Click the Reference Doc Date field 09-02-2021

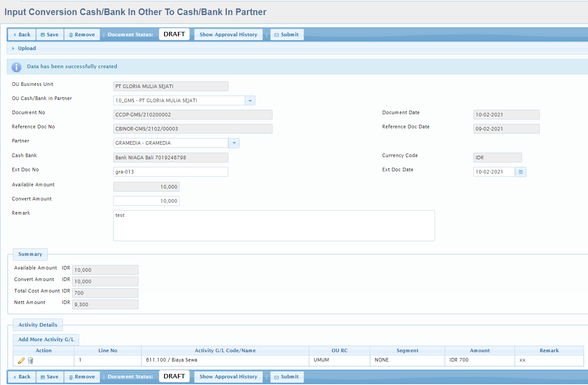coord(507,129)
